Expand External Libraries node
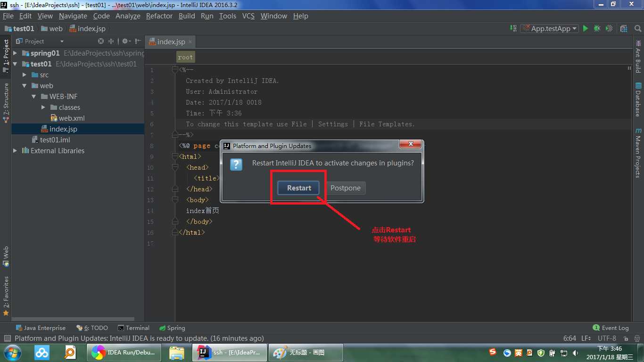The image size is (644, 362). 15,151
